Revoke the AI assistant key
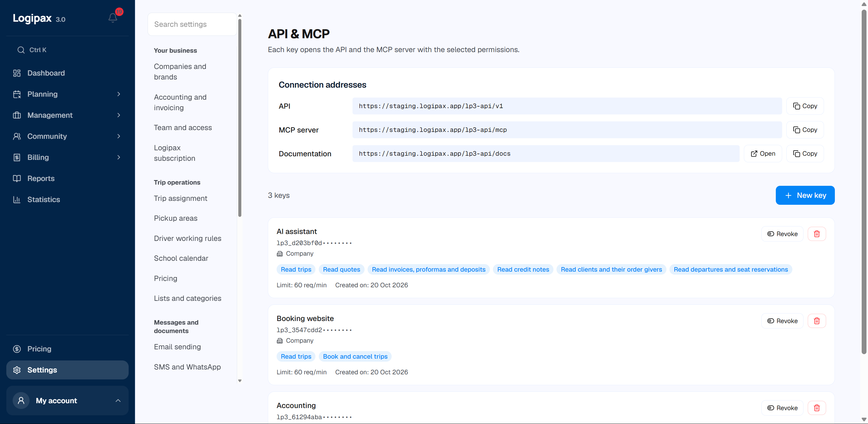868x424 pixels. (x=782, y=234)
